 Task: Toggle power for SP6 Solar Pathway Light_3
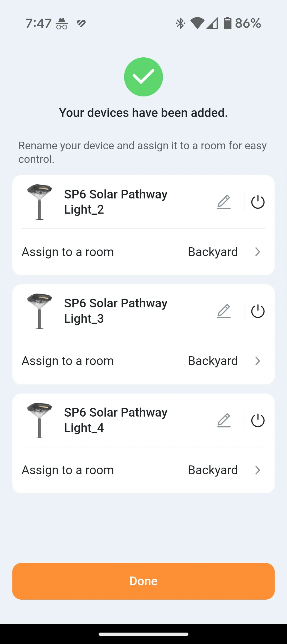pyautogui.click(x=258, y=311)
